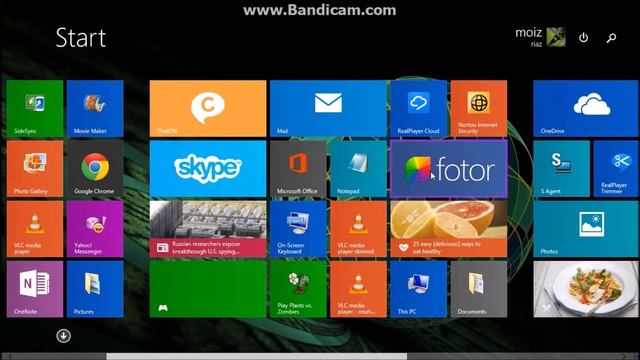
Task: Open the OneDrive tile
Action: pos(586,109)
